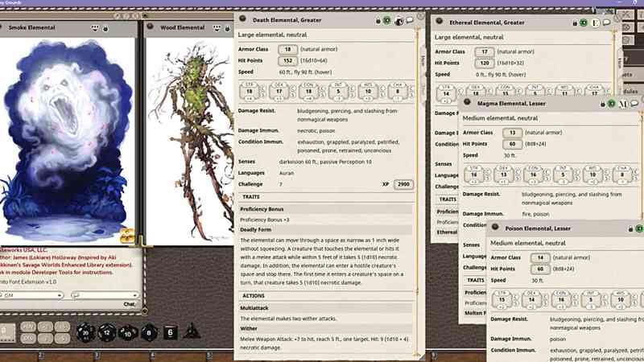The width and height of the screenshot is (644, 362).
Task: Click the Smoke Elemental artwork
Action: pyautogui.click(x=68, y=141)
